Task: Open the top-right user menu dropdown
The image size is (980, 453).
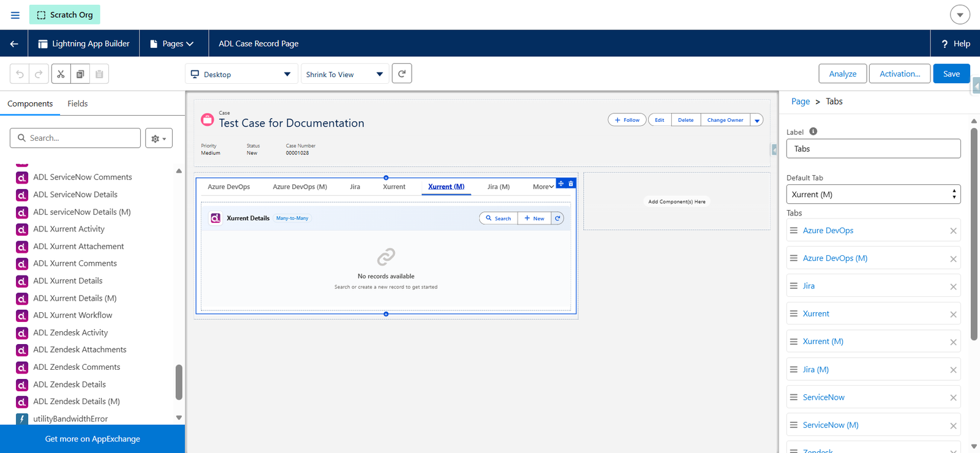Action: click(x=960, y=15)
